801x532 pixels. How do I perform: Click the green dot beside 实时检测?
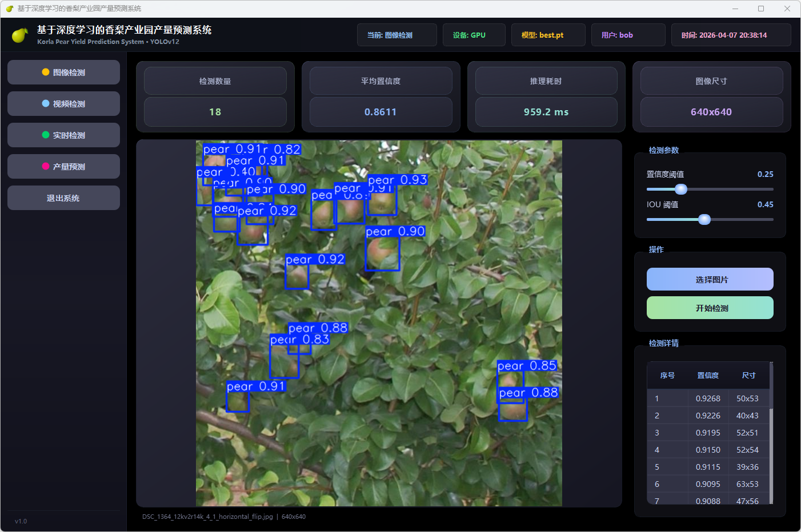click(46, 135)
